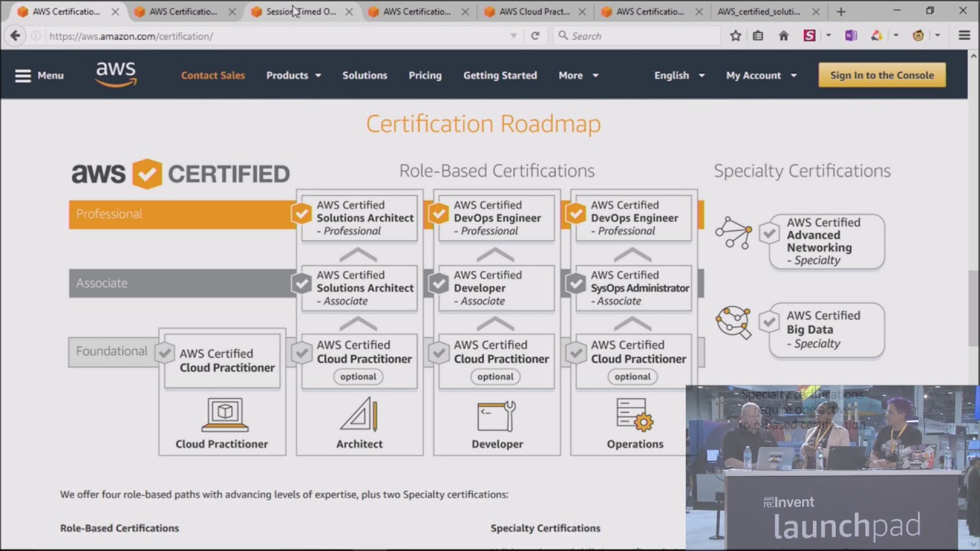
Task: Click the Contact Sales link
Action: [x=213, y=75]
